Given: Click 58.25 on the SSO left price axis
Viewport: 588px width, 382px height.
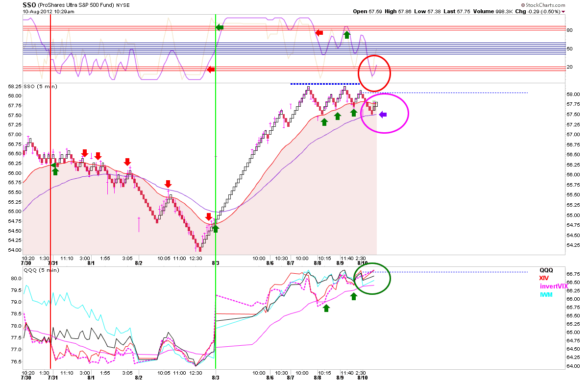Looking at the screenshot, I should pos(15,87).
